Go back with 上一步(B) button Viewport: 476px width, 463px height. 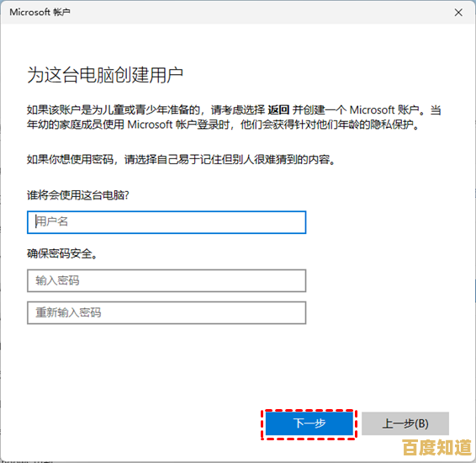click(x=405, y=423)
